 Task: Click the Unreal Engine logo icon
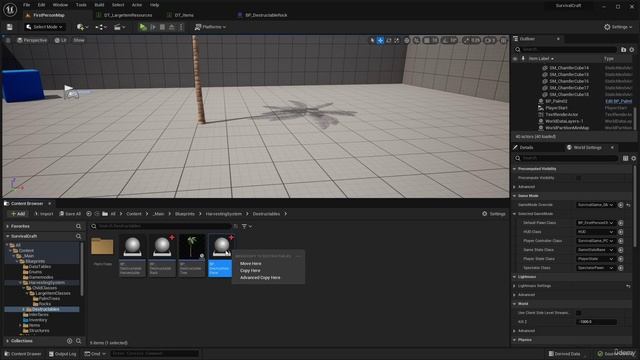(10, 9)
